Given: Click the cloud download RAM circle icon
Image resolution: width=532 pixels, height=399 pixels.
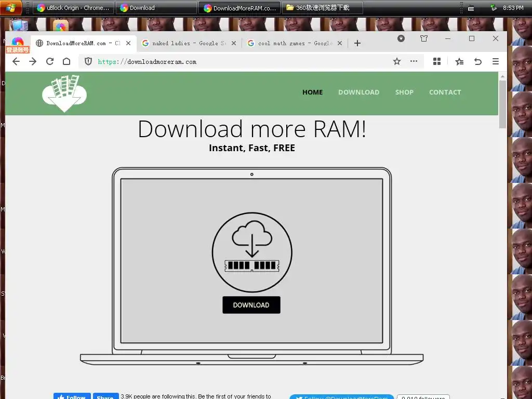Looking at the screenshot, I should [x=252, y=252].
